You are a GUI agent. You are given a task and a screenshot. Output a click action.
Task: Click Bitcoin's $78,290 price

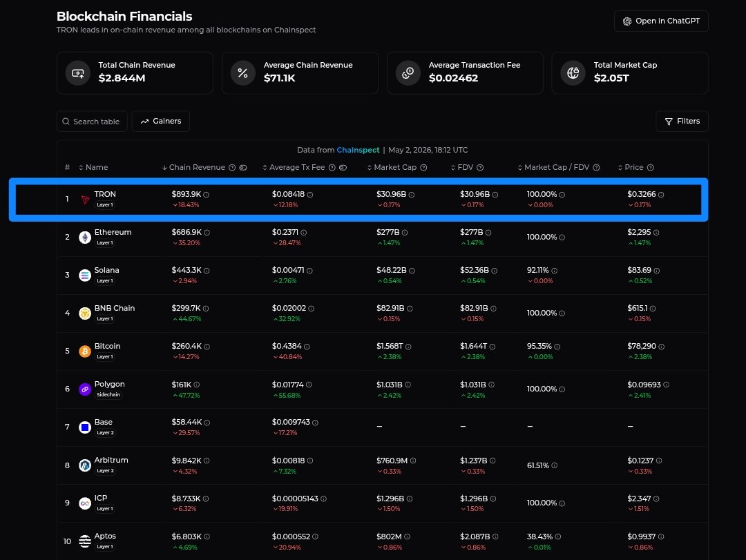pos(642,347)
